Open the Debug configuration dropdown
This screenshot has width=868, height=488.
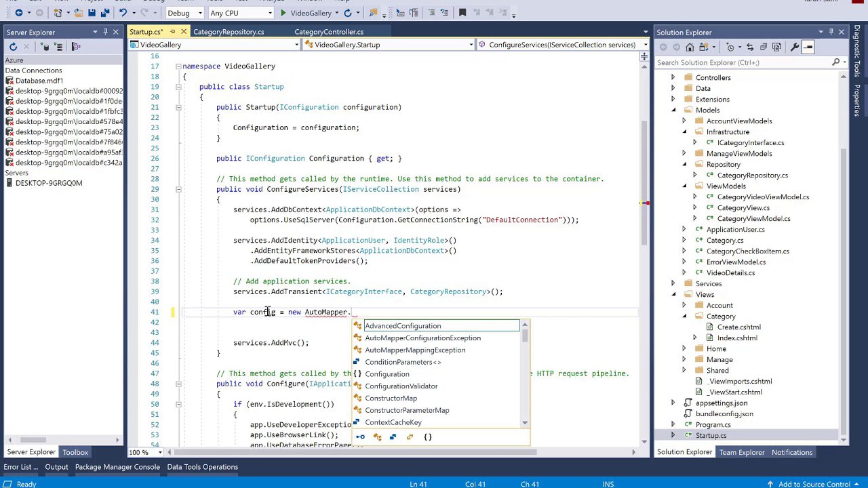point(185,13)
